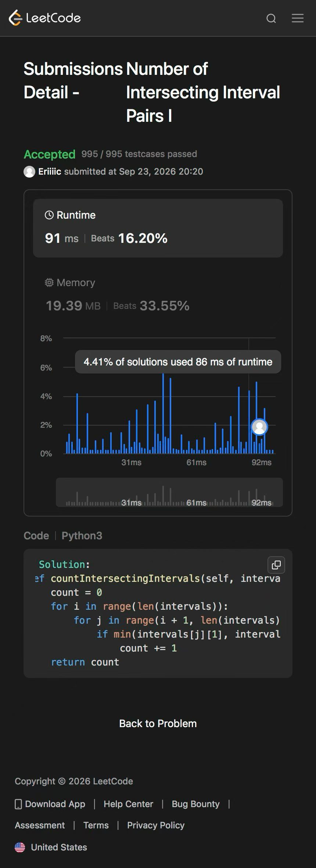The width and height of the screenshot is (316, 868).
Task: Click the Submissions Detail heading
Action: pyautogui.click(x=73, y=81)
